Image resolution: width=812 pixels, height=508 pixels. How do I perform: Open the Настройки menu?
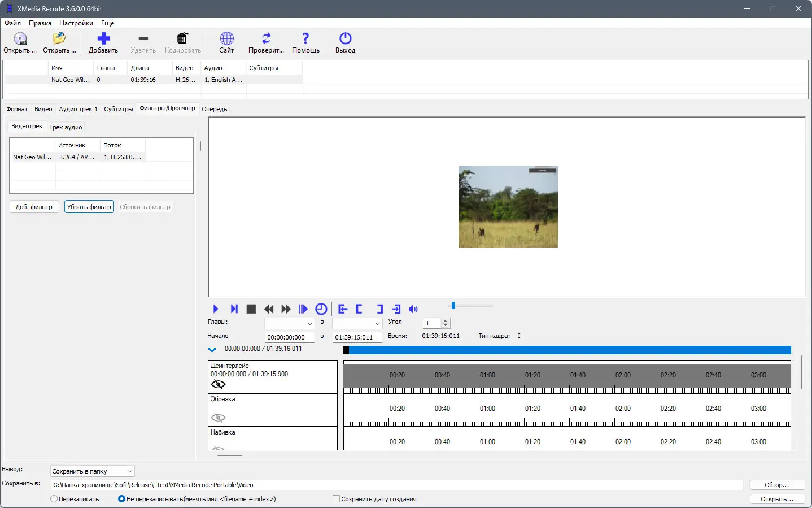[76, 23]
